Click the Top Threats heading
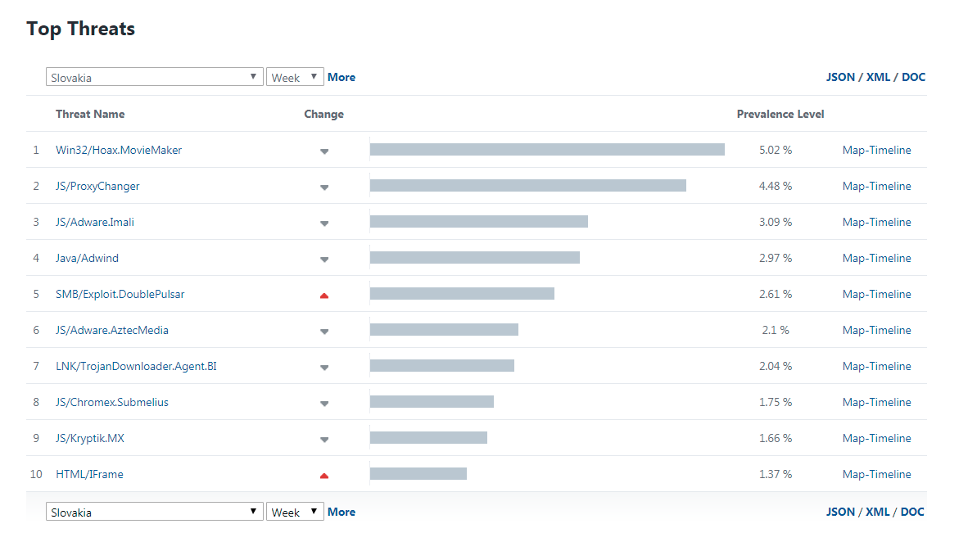 [81, 29]
